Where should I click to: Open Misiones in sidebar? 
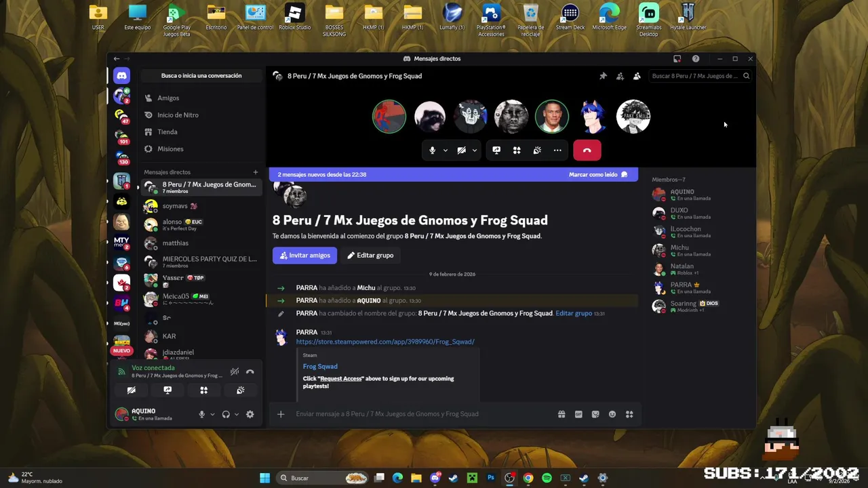point(201,149)
